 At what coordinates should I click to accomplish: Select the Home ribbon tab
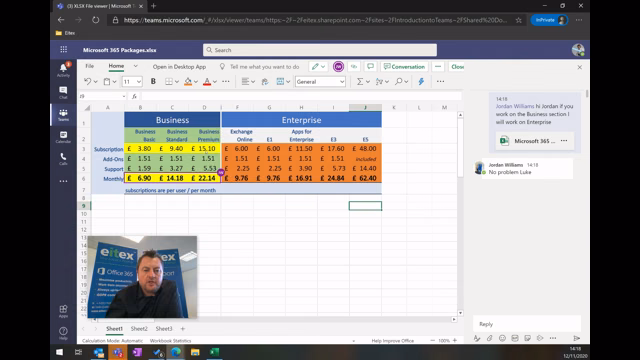pyautogui.click(x=116, y=66)
